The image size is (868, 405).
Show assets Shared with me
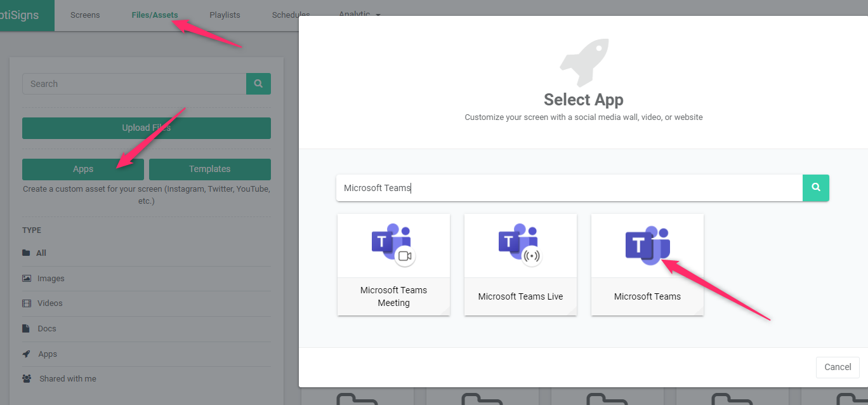(67, 379)
